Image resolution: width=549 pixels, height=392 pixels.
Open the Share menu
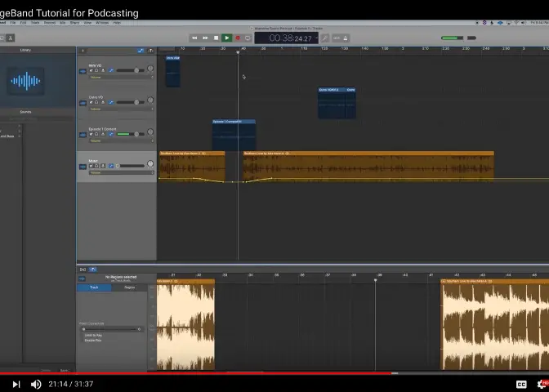(74, 23)
